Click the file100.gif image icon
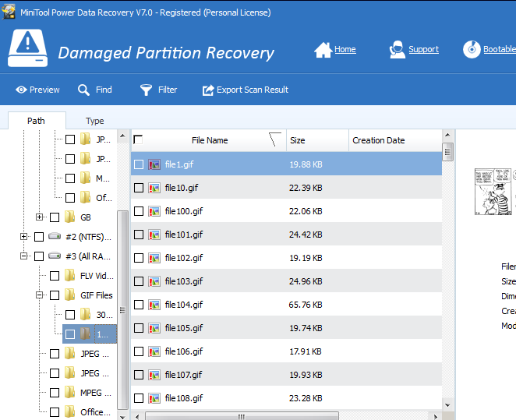This screenshot has width=516, height=420. coord(154,211)
